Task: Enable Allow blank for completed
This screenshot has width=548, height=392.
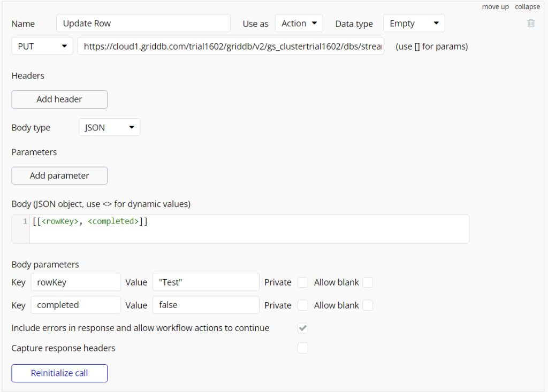Action: pos(368,305)
